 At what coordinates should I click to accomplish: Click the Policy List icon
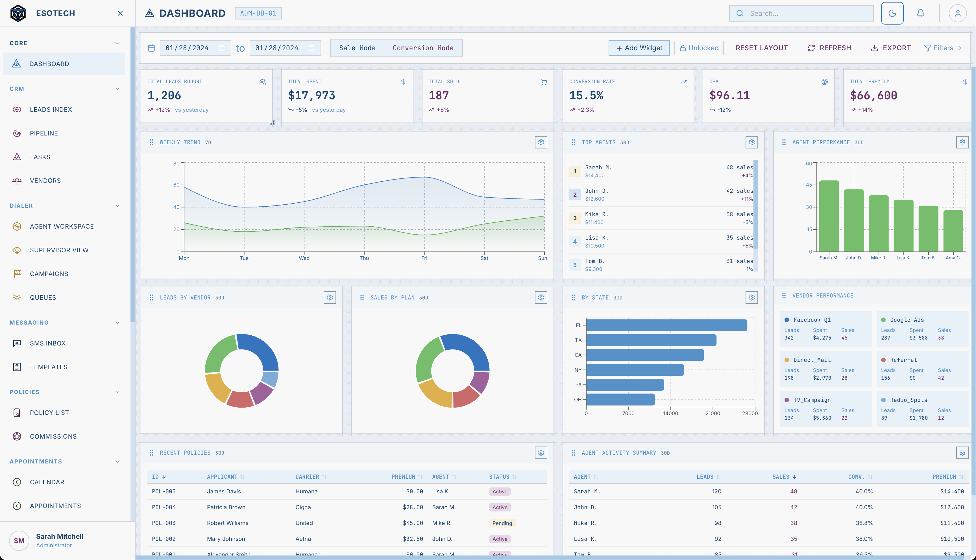pyautogui.click(x=17, y=413)
